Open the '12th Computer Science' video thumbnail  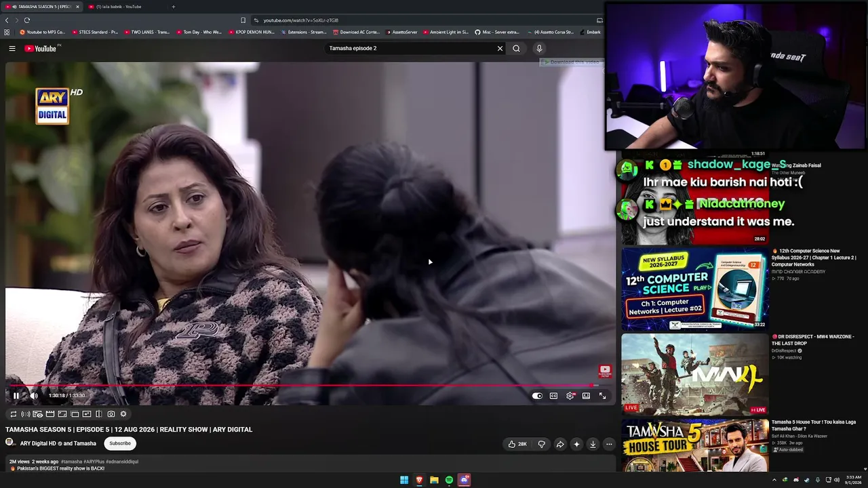tap(695, 289)
